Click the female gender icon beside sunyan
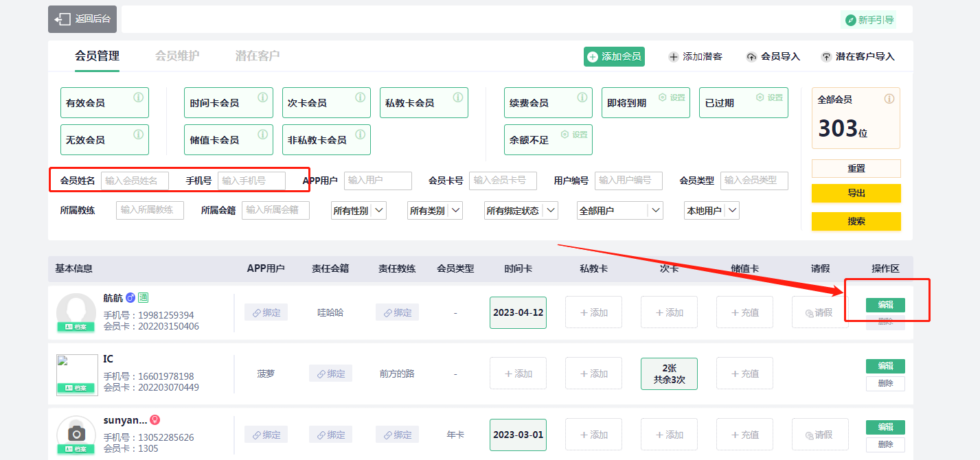Screen dimensions: 980x460 point(155,419)
